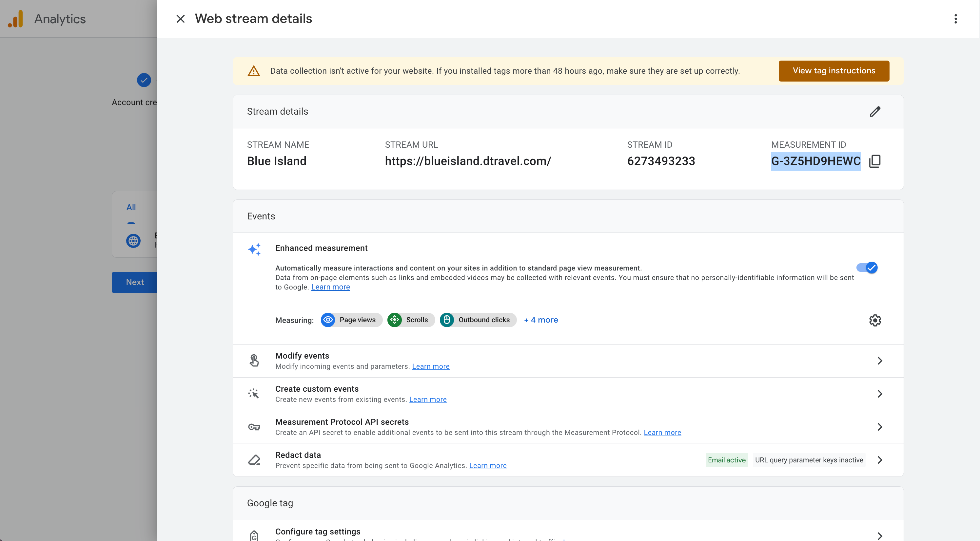The height and width of the screenshot is (541, 980).
Task: Open Learn more link for Create custom events
Action: point(428,399)
